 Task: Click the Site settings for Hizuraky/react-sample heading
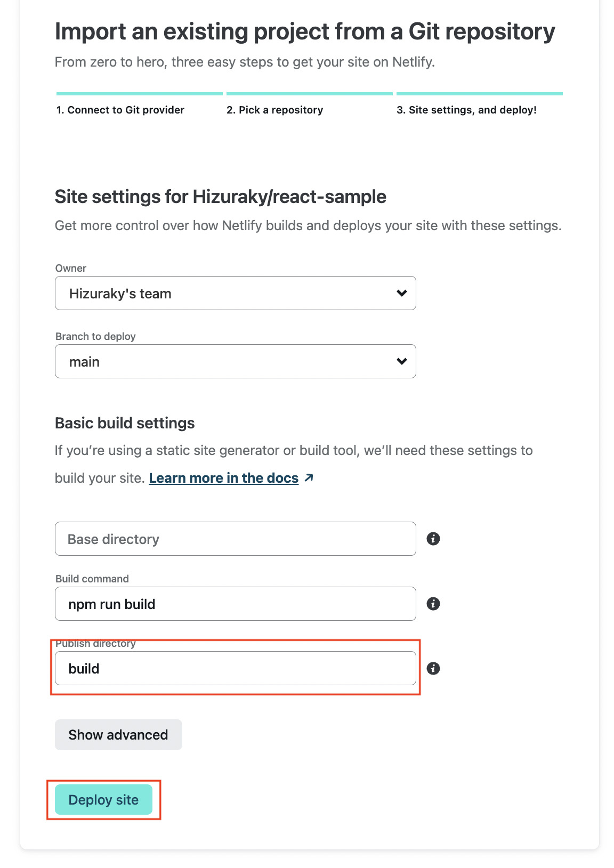pos(221,197)
